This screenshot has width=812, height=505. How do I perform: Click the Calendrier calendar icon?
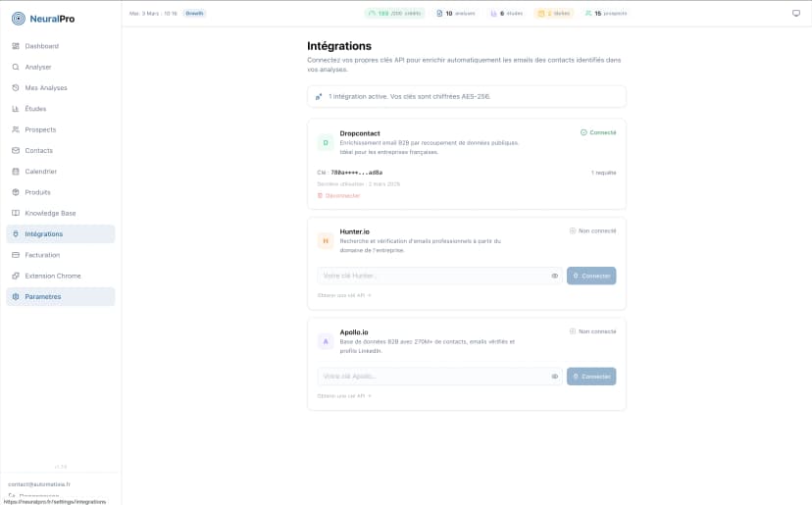(16, 172)
